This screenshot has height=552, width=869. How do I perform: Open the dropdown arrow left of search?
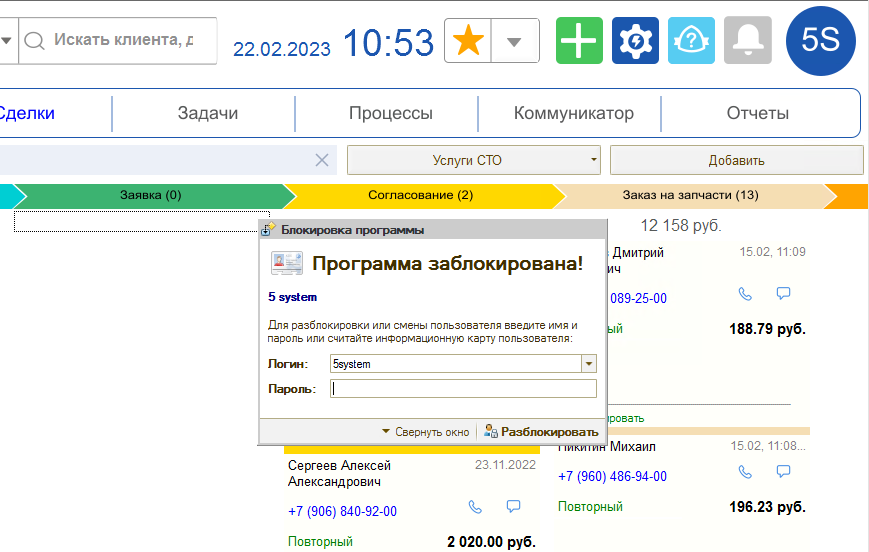pos(7,40)
